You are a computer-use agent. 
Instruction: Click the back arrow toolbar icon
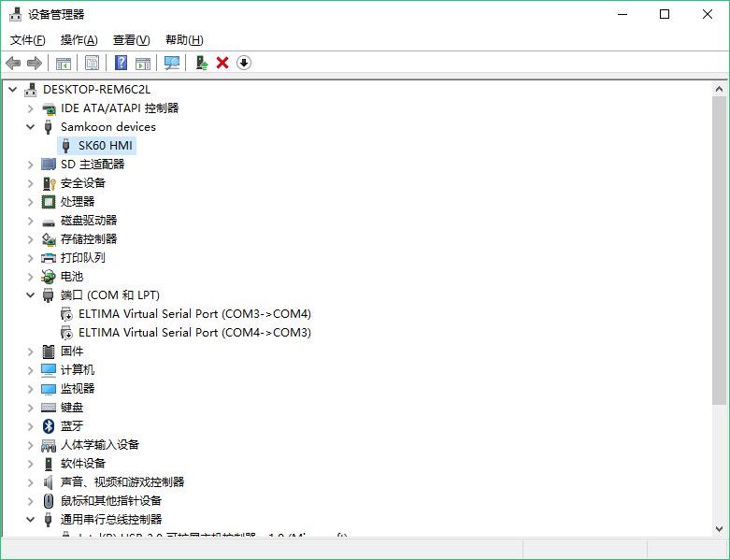coord(13,63)
